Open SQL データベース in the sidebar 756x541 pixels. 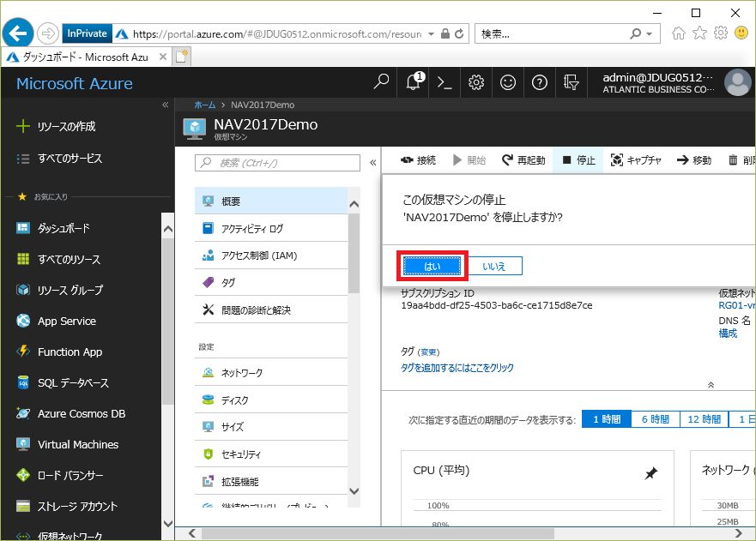pos(62,382)
